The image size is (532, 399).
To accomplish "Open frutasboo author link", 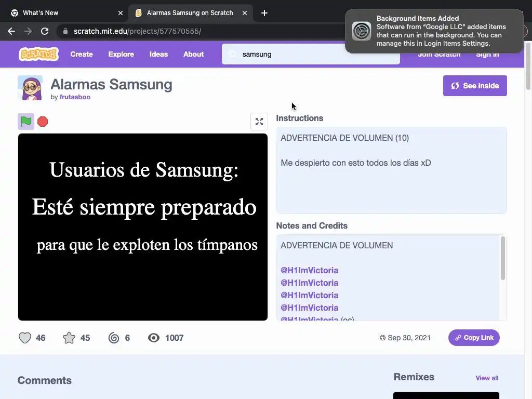I will pyautogui.click(x=75, y=97).
